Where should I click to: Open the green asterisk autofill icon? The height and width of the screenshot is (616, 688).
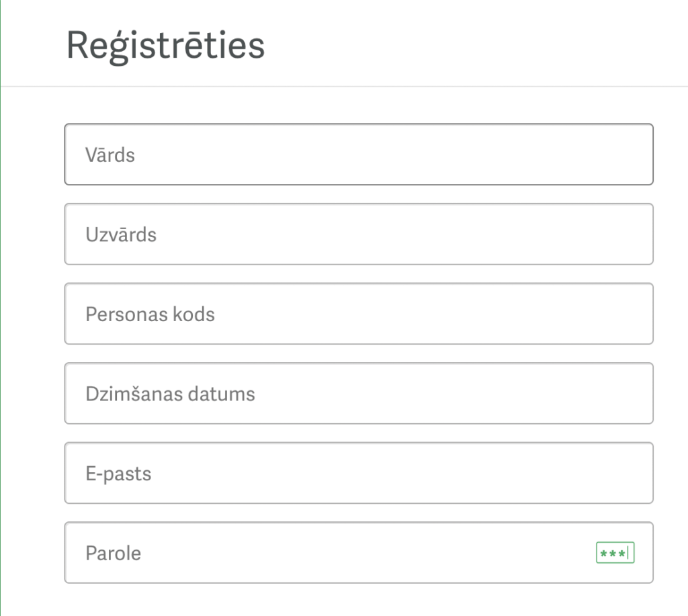pyautogui.click(x=615, y=553)
